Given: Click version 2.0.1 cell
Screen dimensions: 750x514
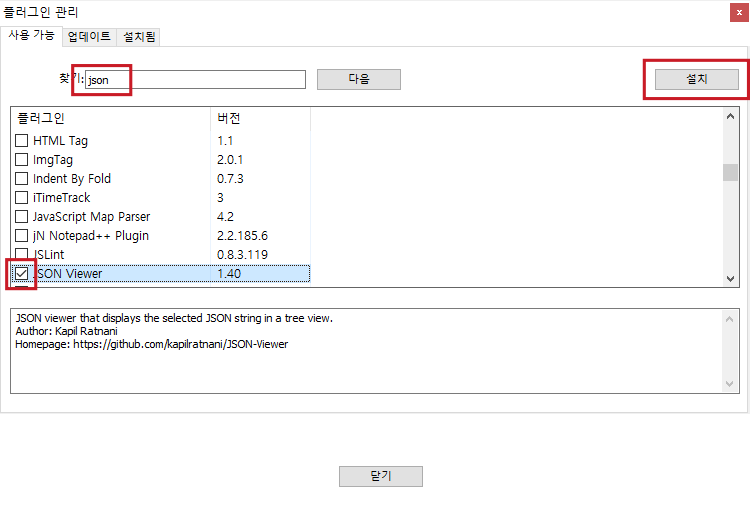Looking at the screenshot, I should coord(230,159).
